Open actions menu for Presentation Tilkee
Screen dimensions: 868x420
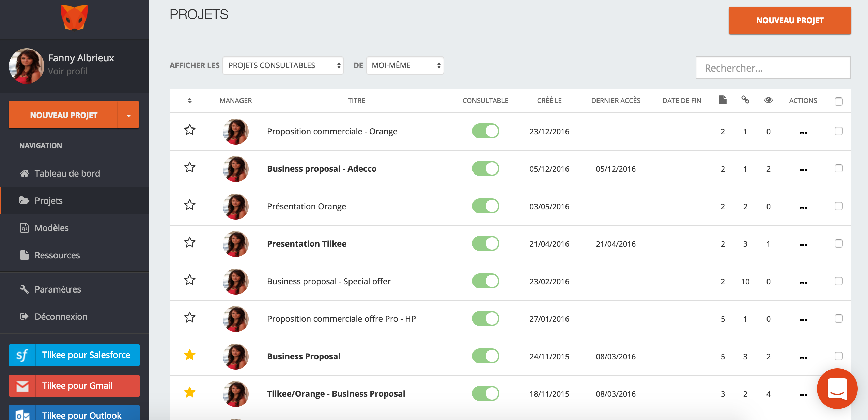803,245
